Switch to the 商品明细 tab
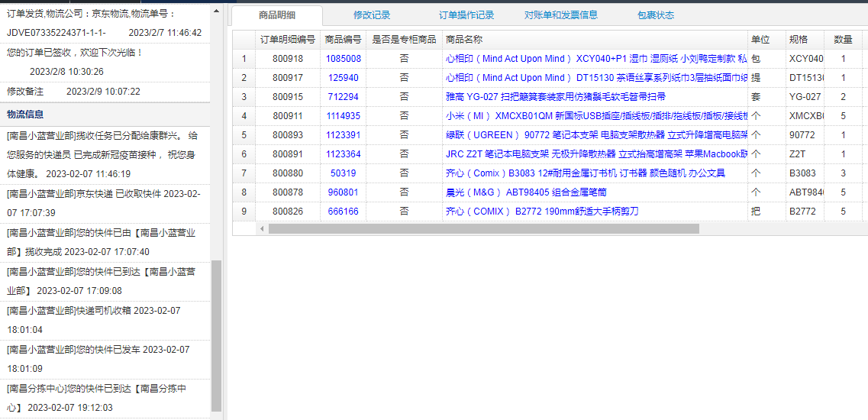 [277, 15]
